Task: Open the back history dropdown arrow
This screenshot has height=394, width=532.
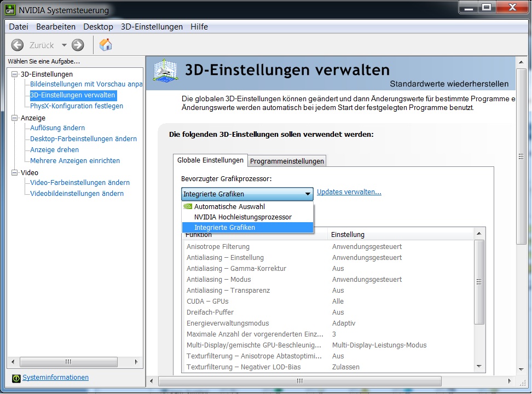Action: (64, 45)
